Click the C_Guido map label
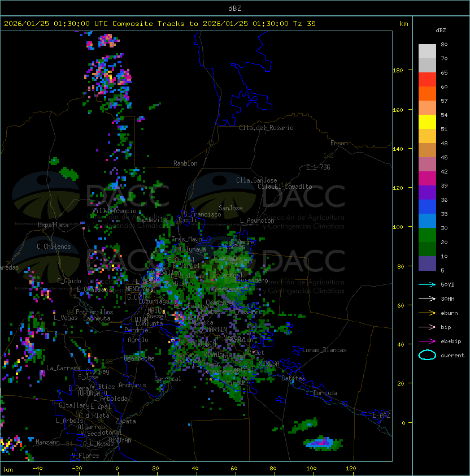470x476 pixels. (69, 281)
